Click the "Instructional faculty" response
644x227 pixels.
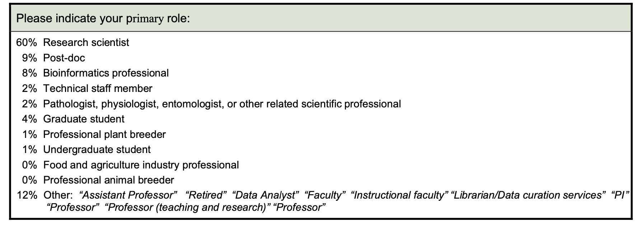[x=399, y=195]
